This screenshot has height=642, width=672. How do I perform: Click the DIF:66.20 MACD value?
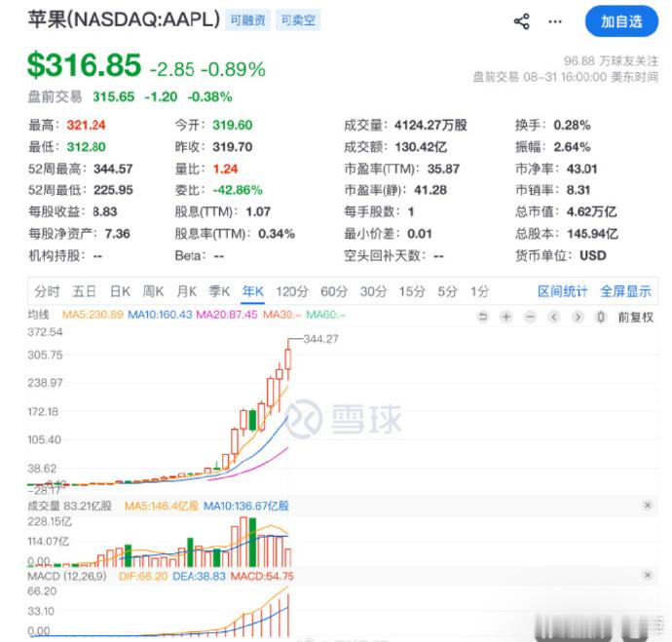[143, 576]
